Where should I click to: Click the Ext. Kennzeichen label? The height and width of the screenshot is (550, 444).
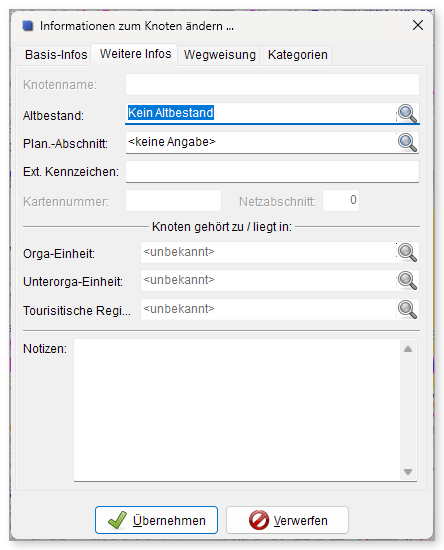pyautogui.click(x=71, y=172)
